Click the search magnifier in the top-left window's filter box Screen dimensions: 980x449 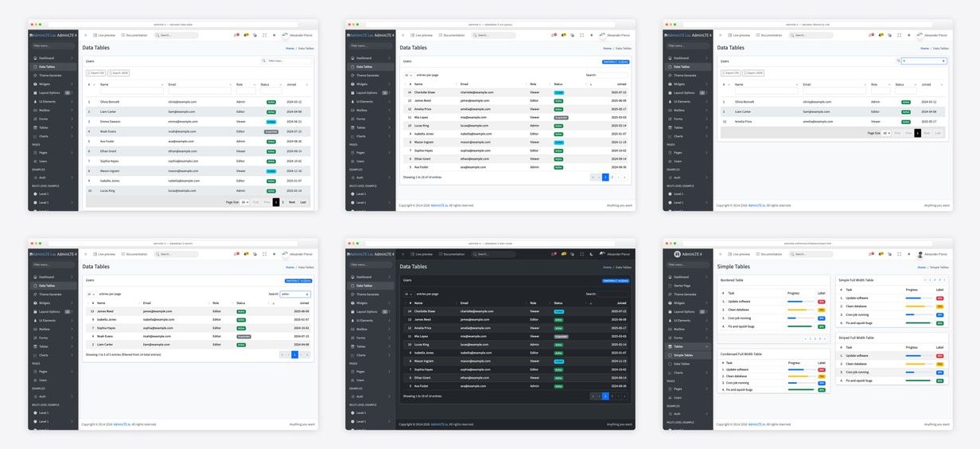coord(264,61)
